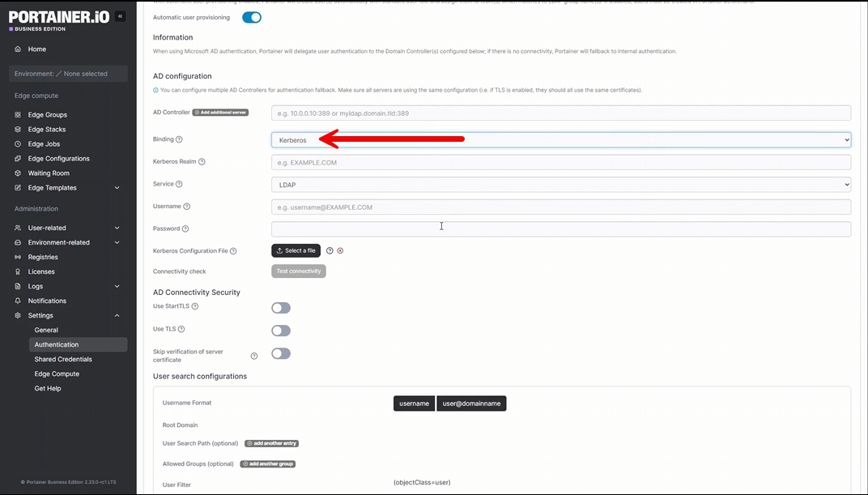Screen dimensions: 868x495
Task: Expand User-related chevron
Action: coord(117,228)
